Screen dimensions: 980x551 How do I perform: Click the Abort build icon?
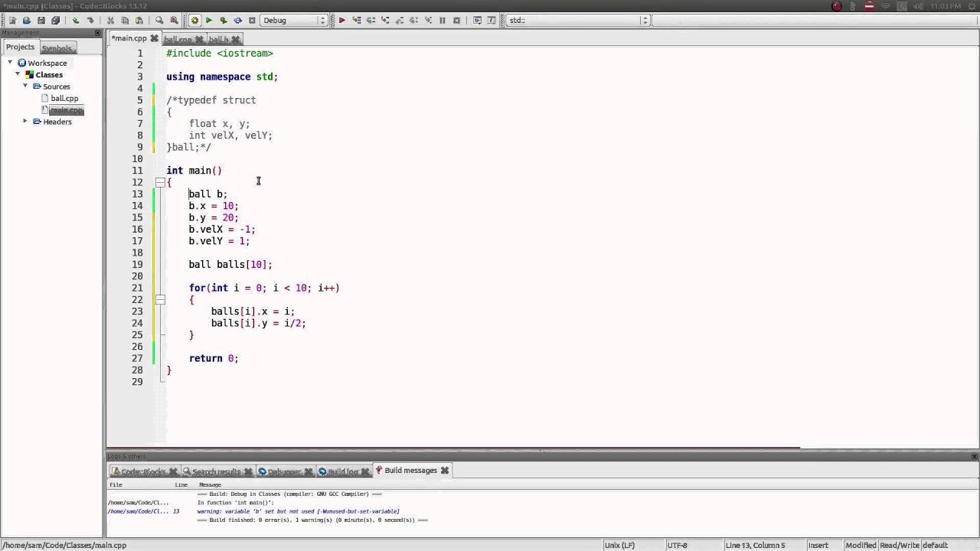click(252, 21)
